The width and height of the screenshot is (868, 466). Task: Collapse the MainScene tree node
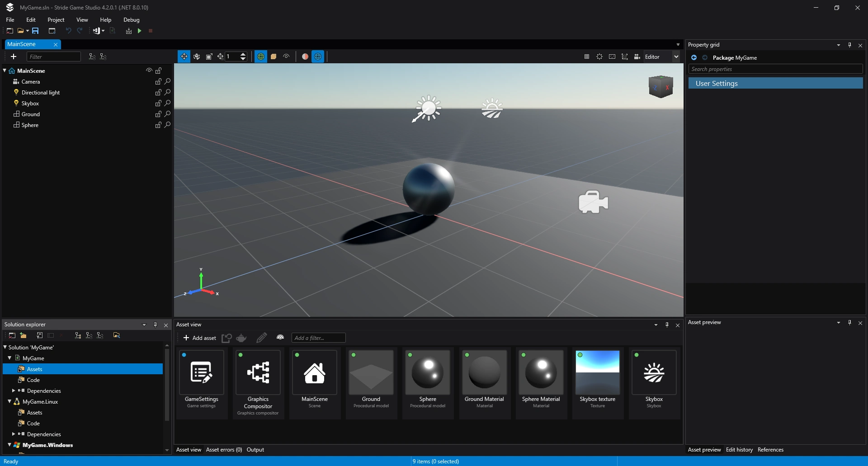pos(5,71)
